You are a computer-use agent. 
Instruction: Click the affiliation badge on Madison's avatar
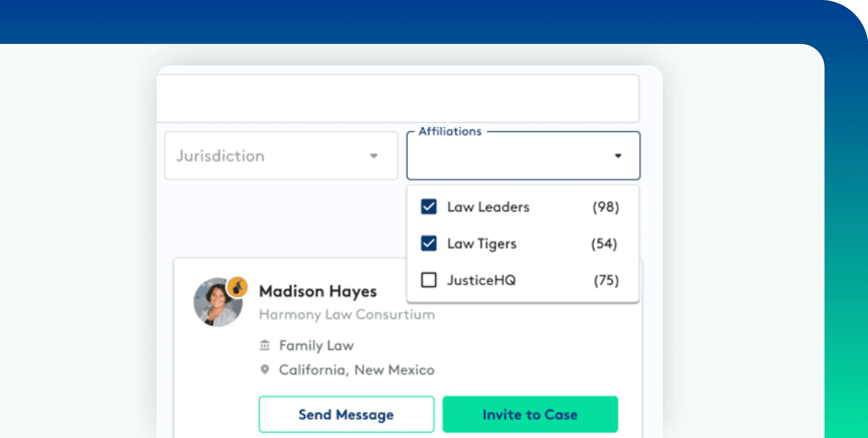pos(238,286)
